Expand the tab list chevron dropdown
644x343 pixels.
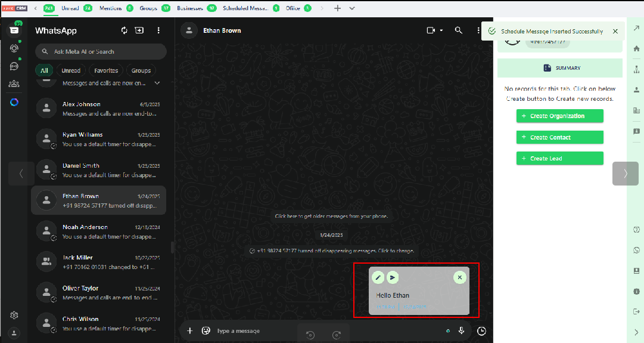click(352, 8)
